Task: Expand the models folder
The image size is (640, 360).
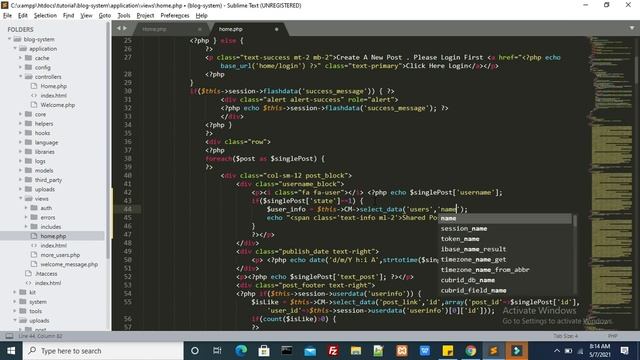Action: [x=20, y=171]
